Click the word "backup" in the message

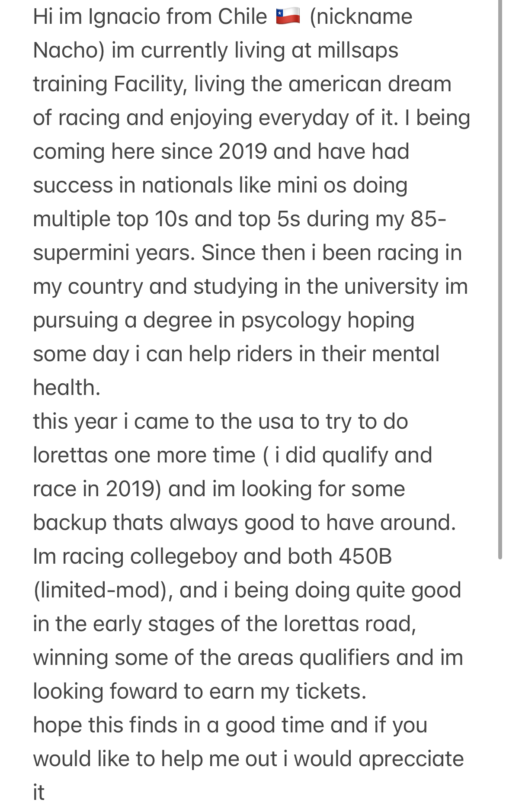[70, 523]
